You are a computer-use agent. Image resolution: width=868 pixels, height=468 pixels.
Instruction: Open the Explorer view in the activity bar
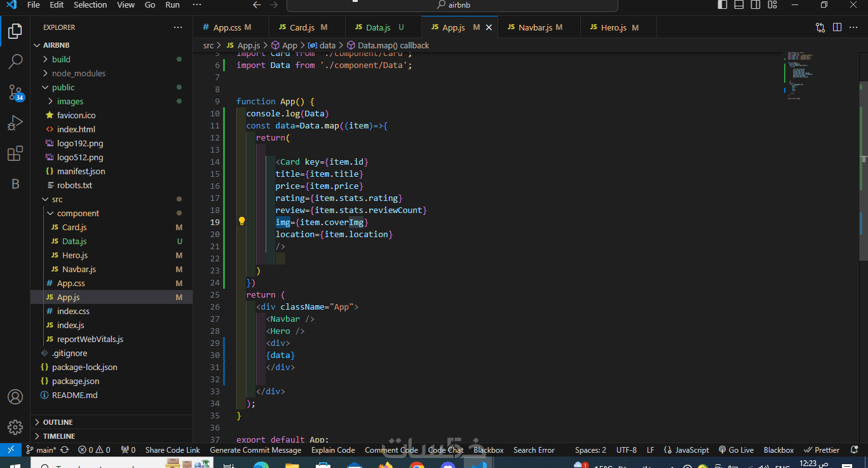(x=15, y=31)
